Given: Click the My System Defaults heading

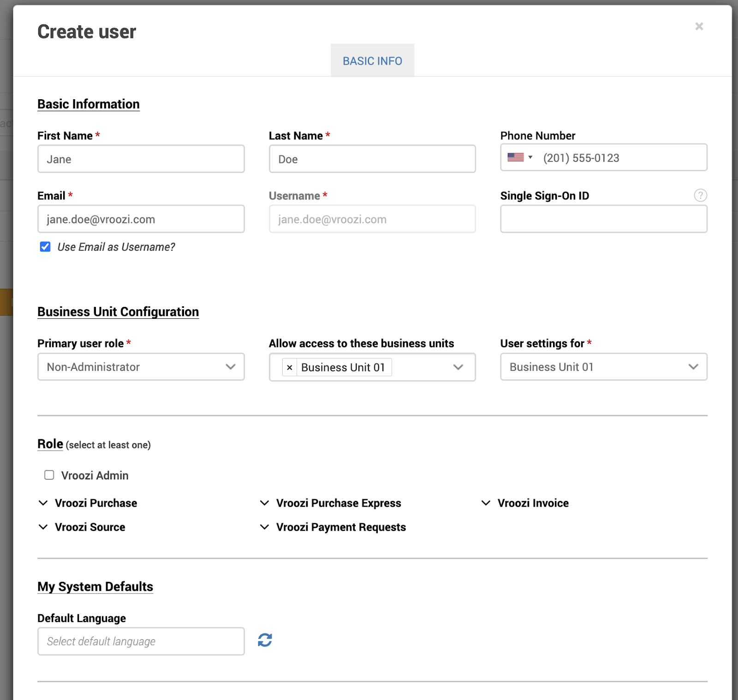Looking at the screenshot, I should tap(95, 586).
